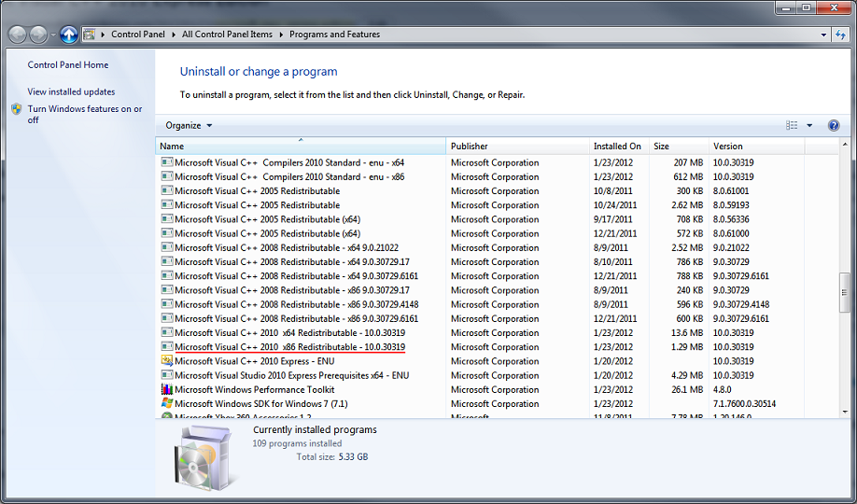Viewport: 857px width, 504px height.
Task: Go to Control Panel breadcrumb
Action: click(x=138, y=35)
